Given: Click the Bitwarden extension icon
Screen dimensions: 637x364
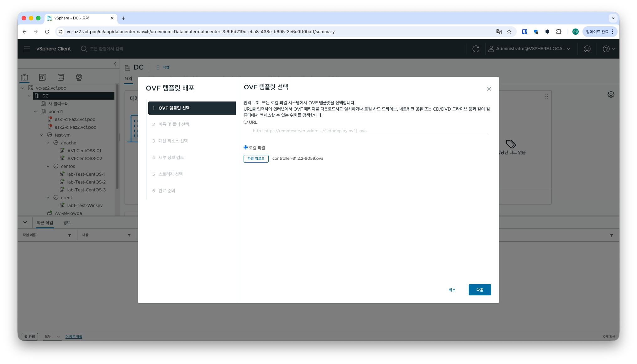Looking at the screenshot, I should pos(525,32).
